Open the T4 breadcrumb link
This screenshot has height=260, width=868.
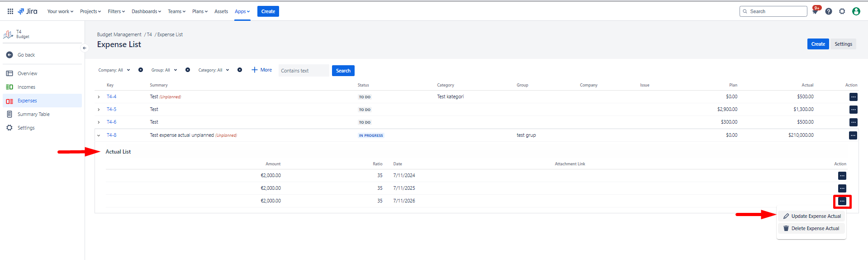149,34
